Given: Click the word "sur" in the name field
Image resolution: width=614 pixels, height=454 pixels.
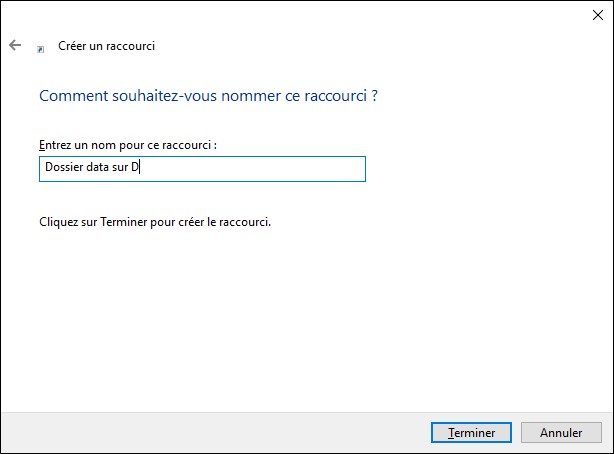Looking at the screenshot, I should coord(120,169).
